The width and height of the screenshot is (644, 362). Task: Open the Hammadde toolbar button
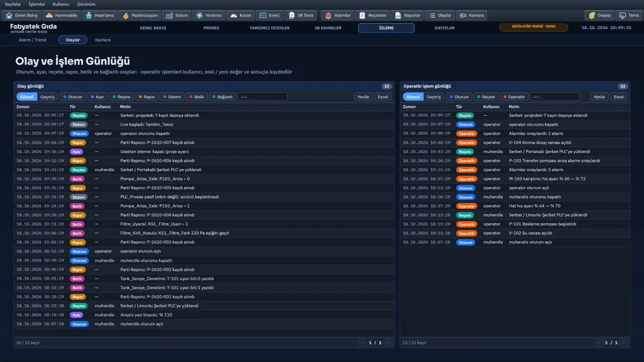tap(61, 16)
